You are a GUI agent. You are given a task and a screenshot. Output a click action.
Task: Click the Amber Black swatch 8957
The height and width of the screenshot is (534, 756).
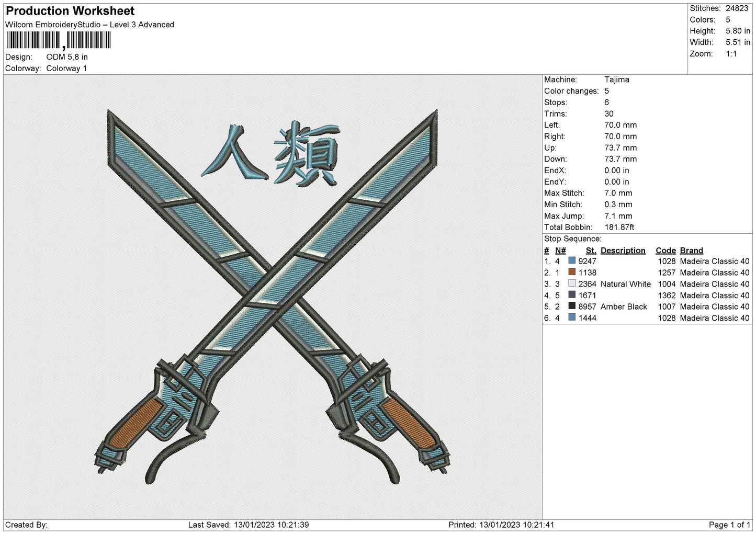[572, 306]
